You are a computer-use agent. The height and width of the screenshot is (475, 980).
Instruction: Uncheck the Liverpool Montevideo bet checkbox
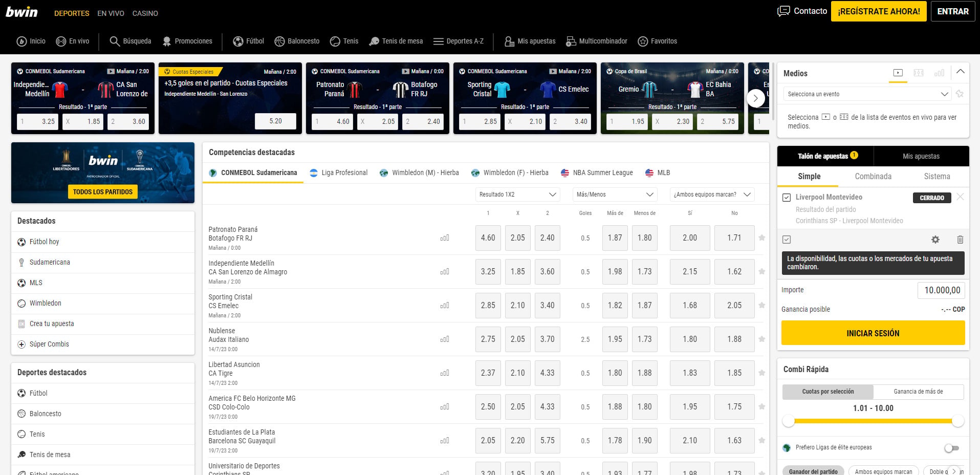click(x=787, y=198)
